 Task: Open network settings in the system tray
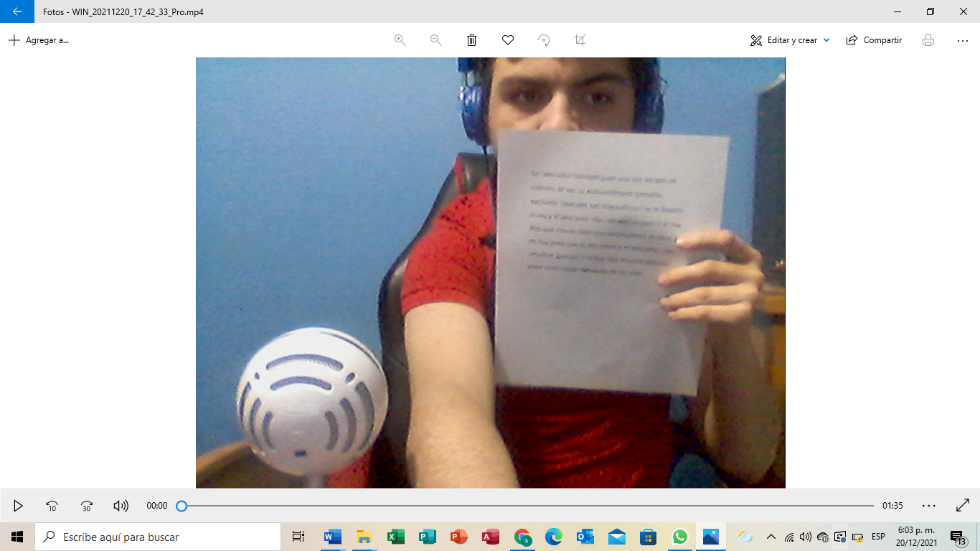click(789, 537)
